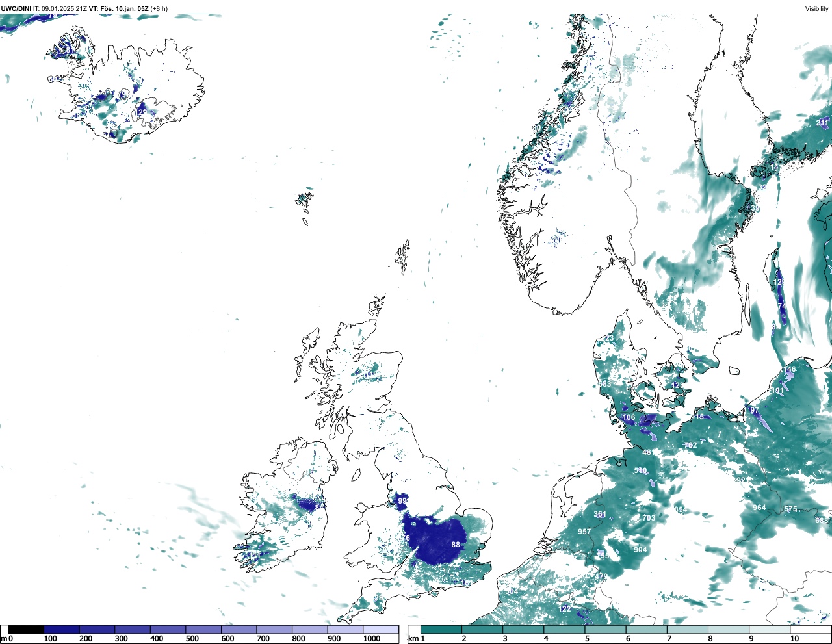
Task: Select the 4-5 km teal legend swatch
Action: point(565,630)
